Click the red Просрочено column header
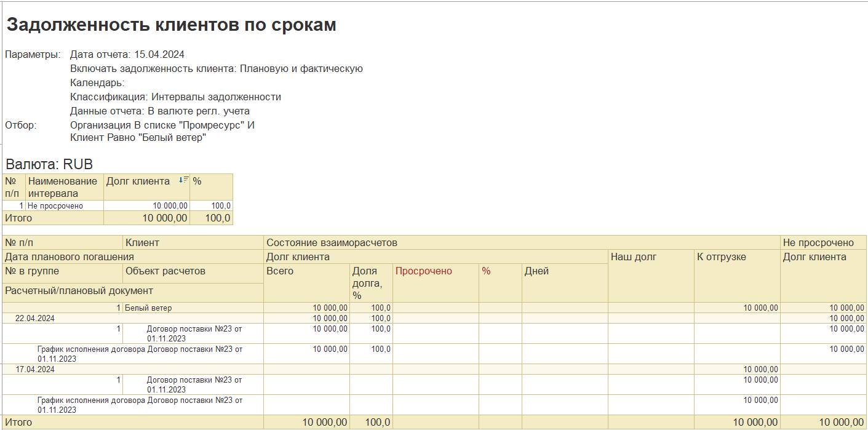 [436, 283]
